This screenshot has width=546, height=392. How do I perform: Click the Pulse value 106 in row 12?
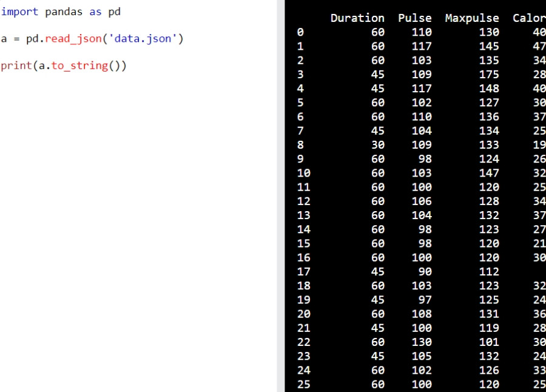422,201
